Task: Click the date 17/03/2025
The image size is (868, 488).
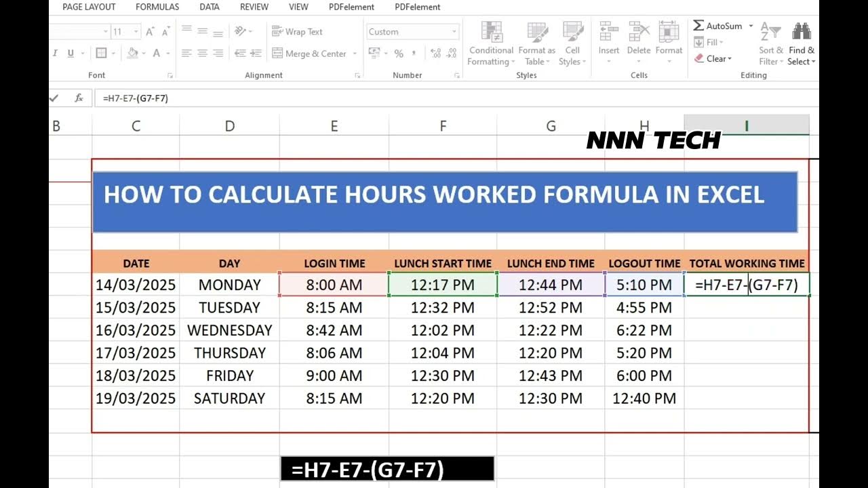Action: pyautogui.click(x=136, y=353)
